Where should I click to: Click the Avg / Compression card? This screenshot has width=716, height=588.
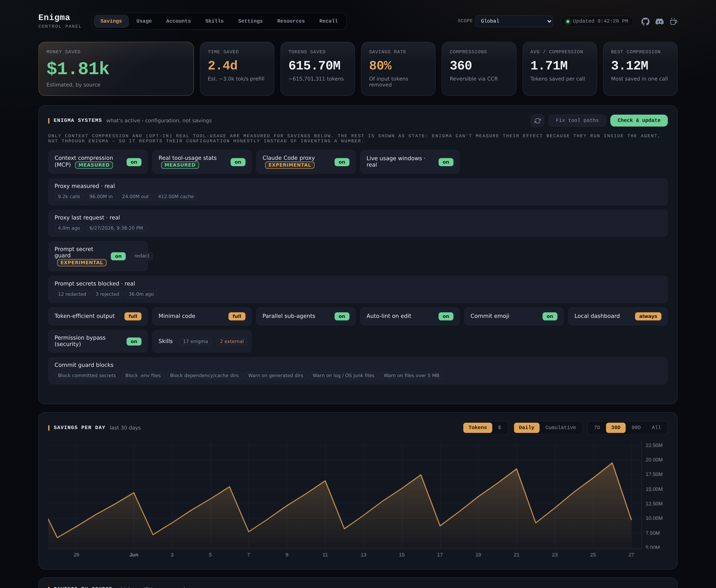(x=560, y=69)
